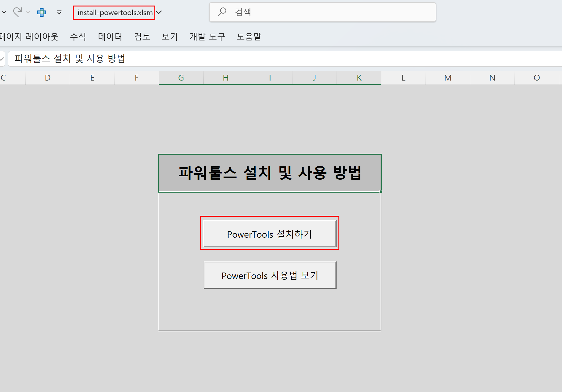Click the install-powertools.xlsm file name
562x392 pixels.
(115, 13)
